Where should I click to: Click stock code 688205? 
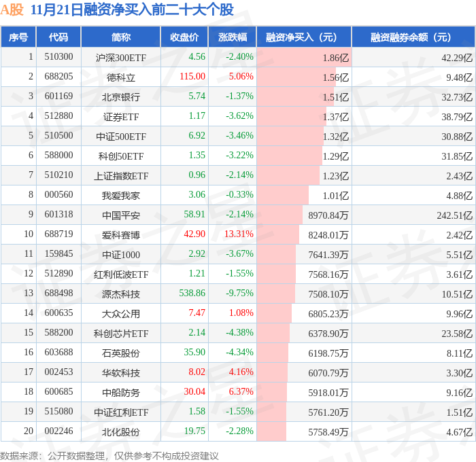tap(58, 77)
